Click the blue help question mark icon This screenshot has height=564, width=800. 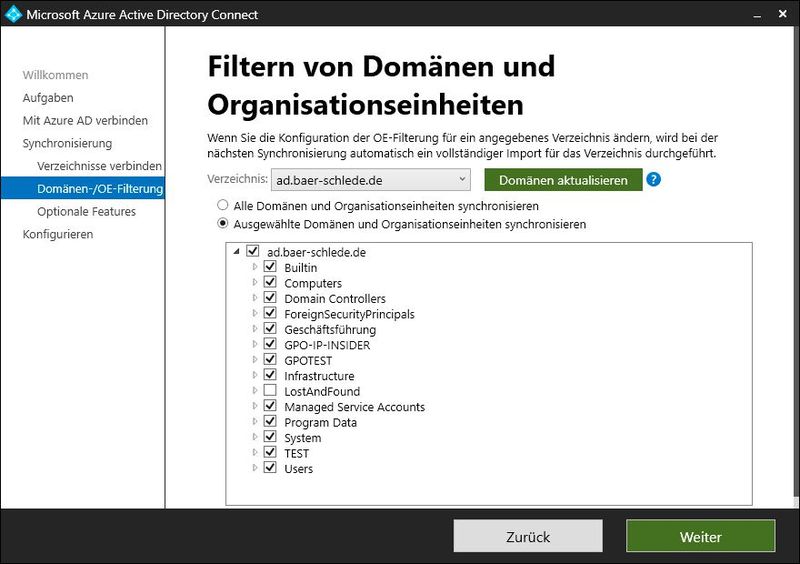(x=653, y=180)
